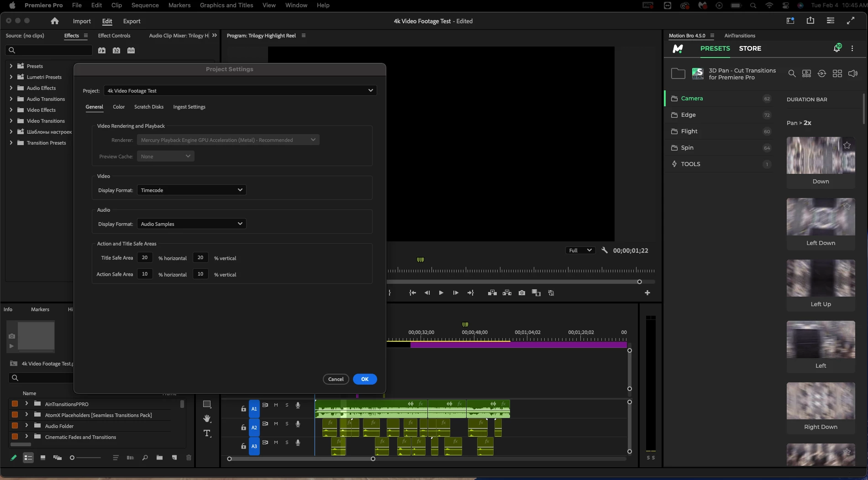Confirm Project Settings with OK
Image resolution: width=868 pixels, height=480 pixels.
(x=365, y=379)
